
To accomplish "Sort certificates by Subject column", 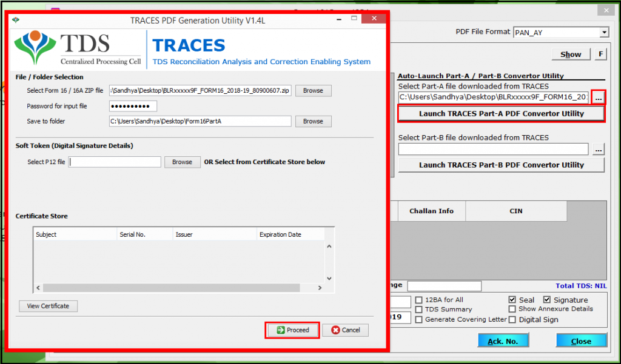I will pyautogui.click(x=75, y=234).
